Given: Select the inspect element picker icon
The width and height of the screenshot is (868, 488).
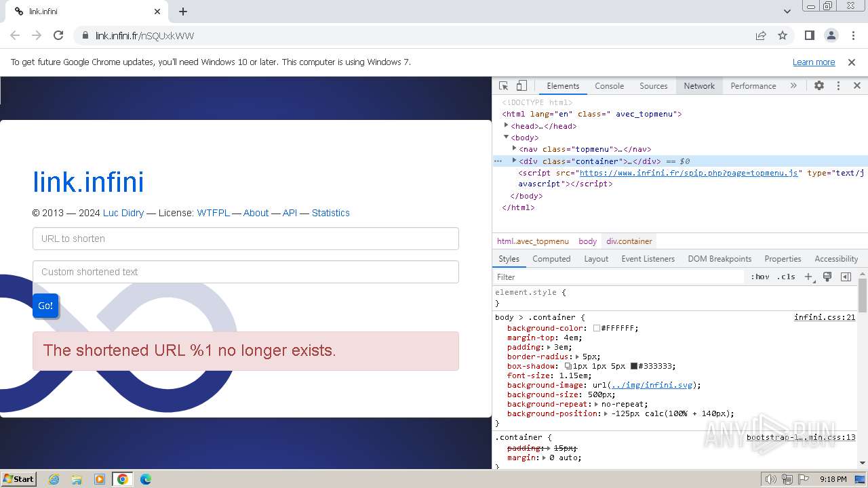Looking at the screenshot, I should click(x=503, y=86).
